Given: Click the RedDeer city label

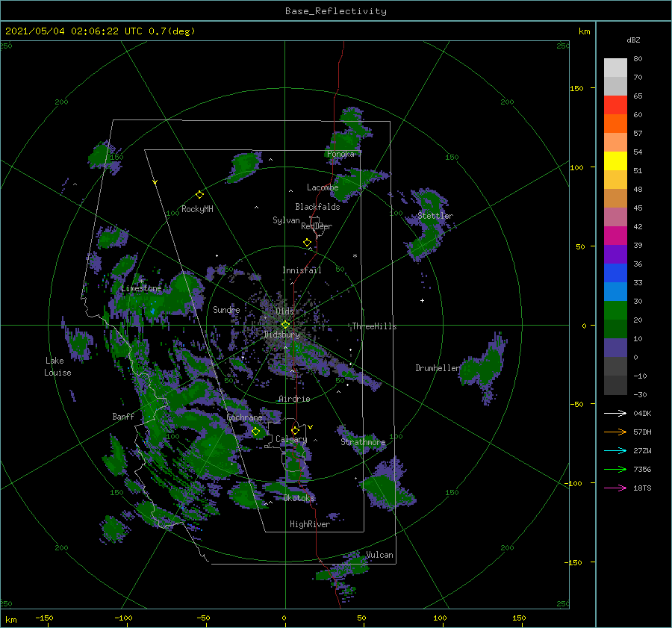Looking at the screenshot, I should pyautogui.click(x=317, y=226).
